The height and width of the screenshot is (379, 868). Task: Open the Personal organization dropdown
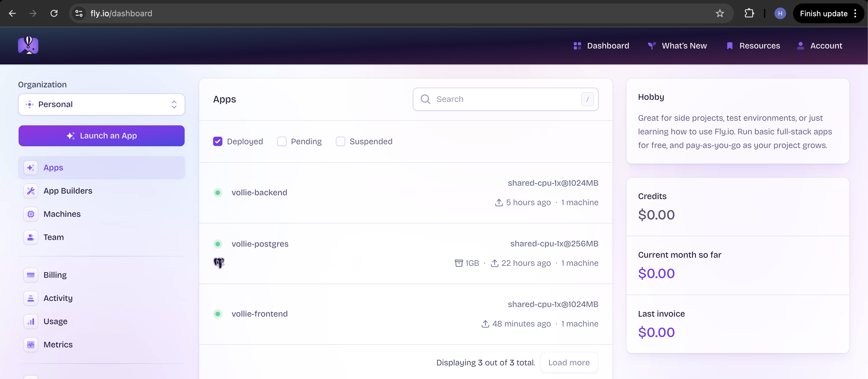pyautogui.click(x=101, y=104)
